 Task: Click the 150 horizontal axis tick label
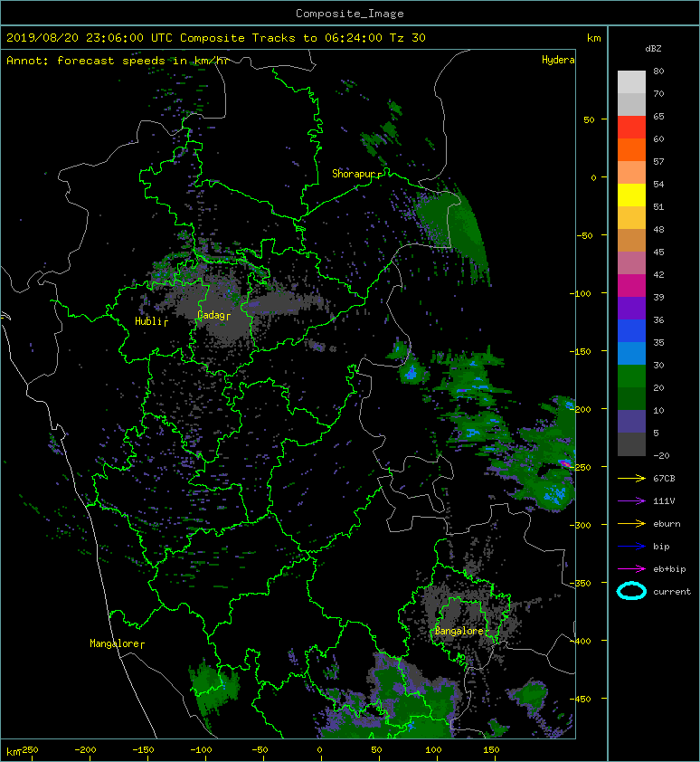point(490,750)
